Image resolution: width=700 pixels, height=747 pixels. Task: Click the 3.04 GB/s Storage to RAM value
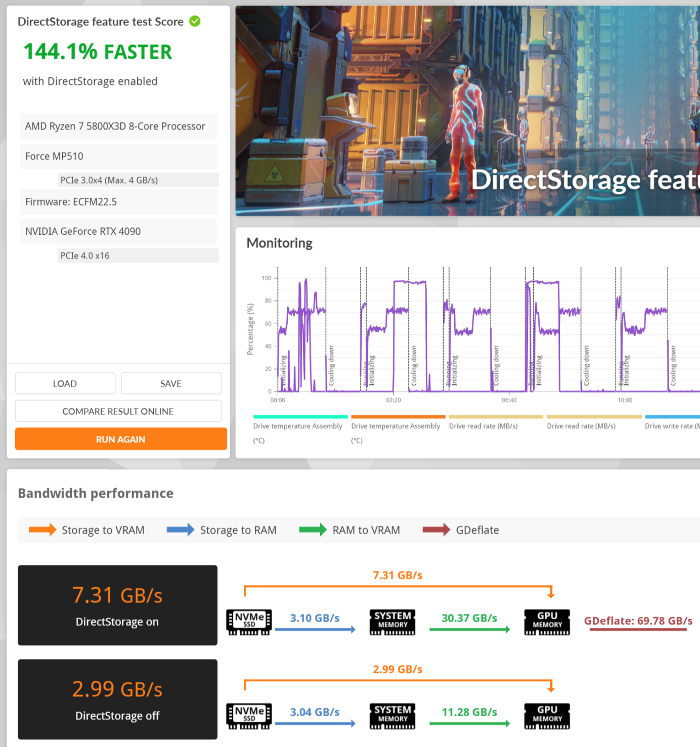[x=315, y=712]
